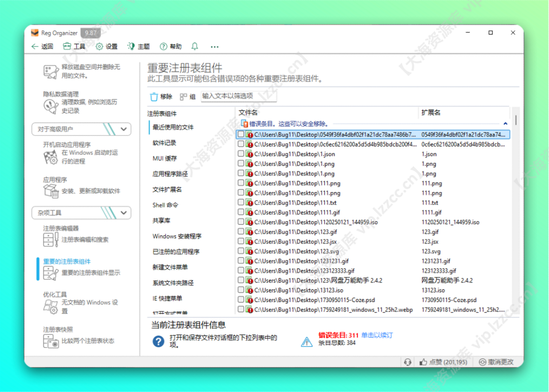Check the box for 1120250121_144959.iso entry
Screen dimensions: 549x392
point(241,222)
